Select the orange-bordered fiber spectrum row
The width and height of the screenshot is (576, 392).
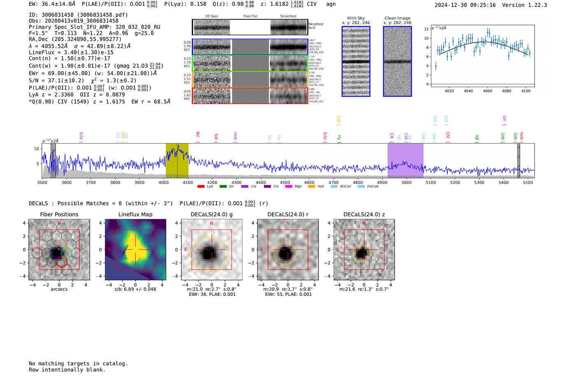point(250,79)
